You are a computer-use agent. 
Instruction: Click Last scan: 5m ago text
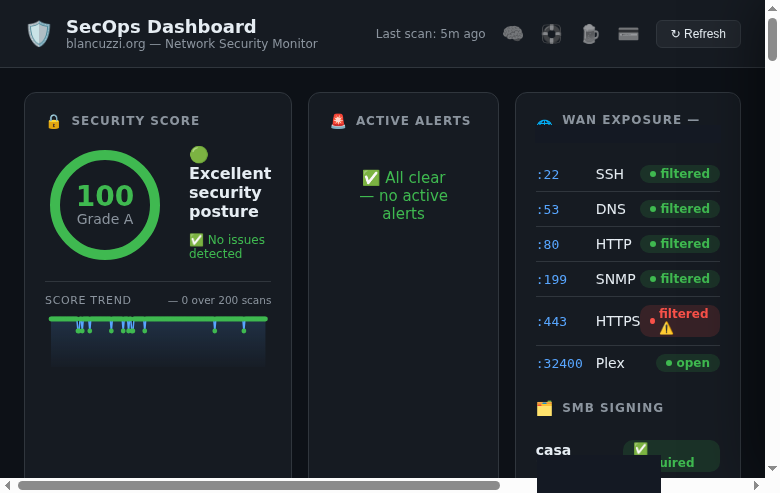point(430,34)
